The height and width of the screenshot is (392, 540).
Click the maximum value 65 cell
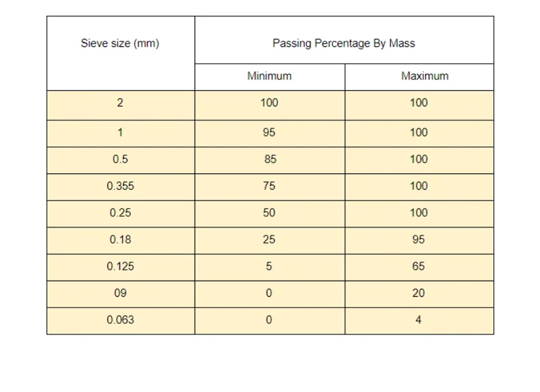coord(420,268)
